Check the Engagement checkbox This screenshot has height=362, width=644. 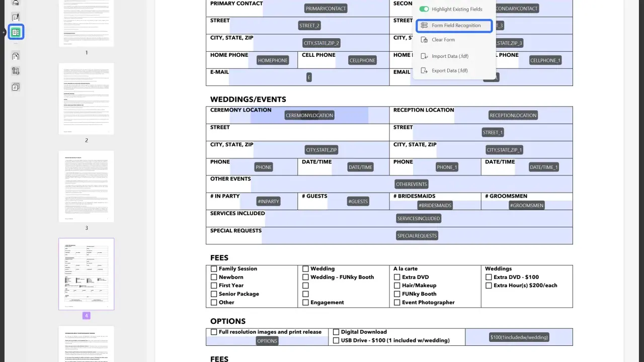305,302
